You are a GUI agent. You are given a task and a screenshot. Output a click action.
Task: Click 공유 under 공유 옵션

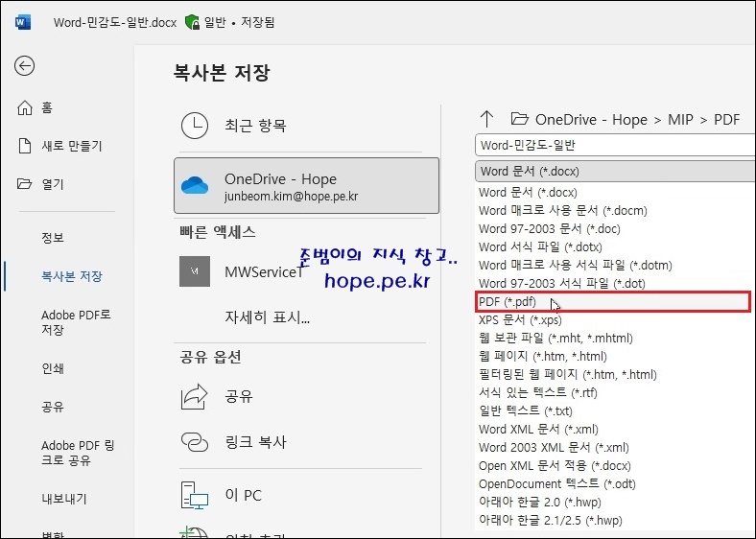coord(239,396)
